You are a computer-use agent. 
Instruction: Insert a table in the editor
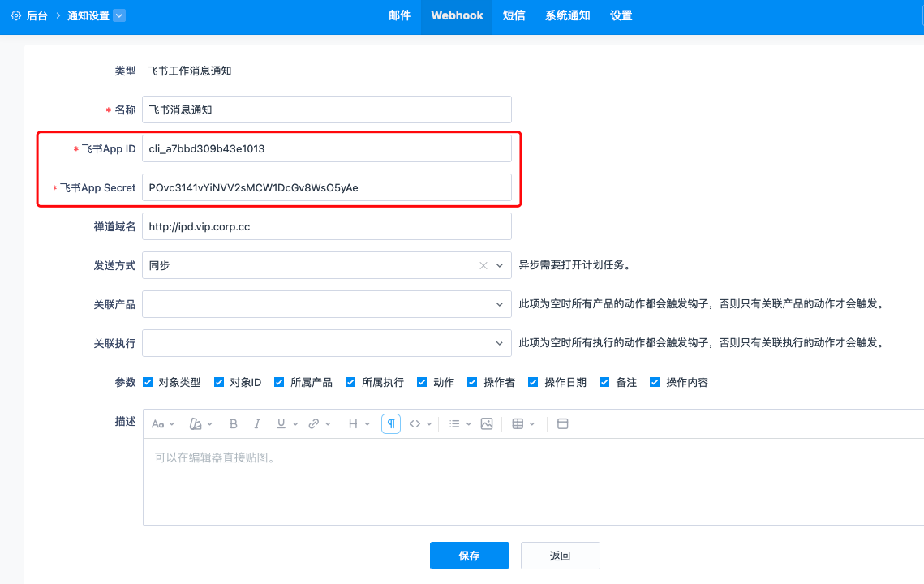pos(518,423)
